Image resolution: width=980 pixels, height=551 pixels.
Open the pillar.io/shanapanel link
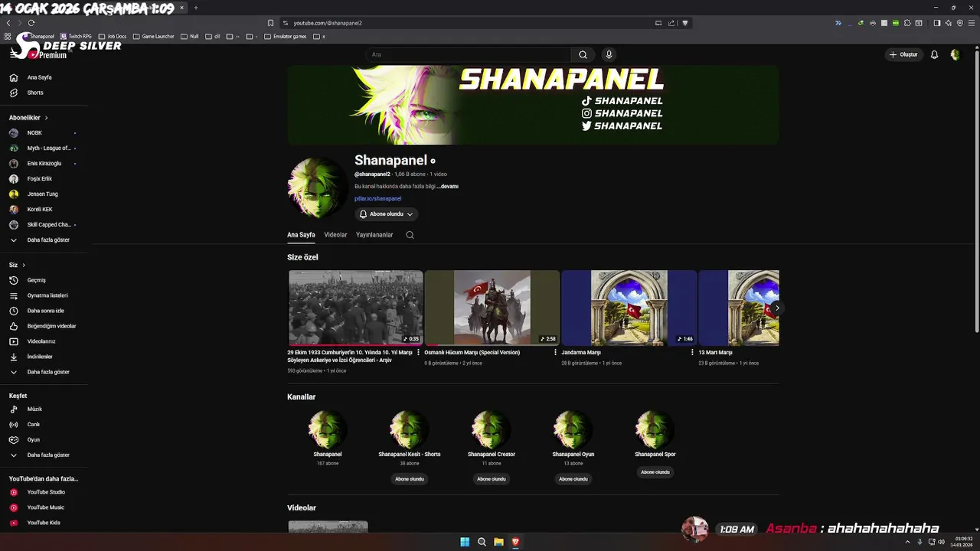(377, 199)
